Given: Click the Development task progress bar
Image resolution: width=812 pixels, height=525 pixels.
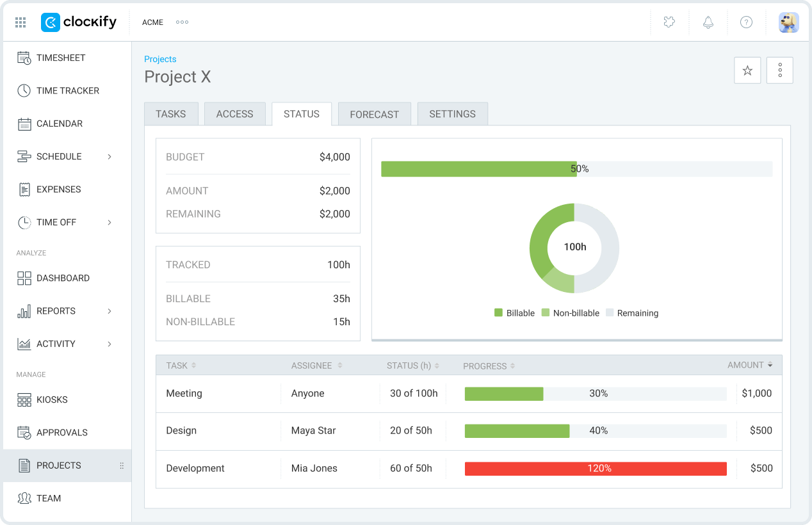Looking at the screenshot, I should 596,468.
